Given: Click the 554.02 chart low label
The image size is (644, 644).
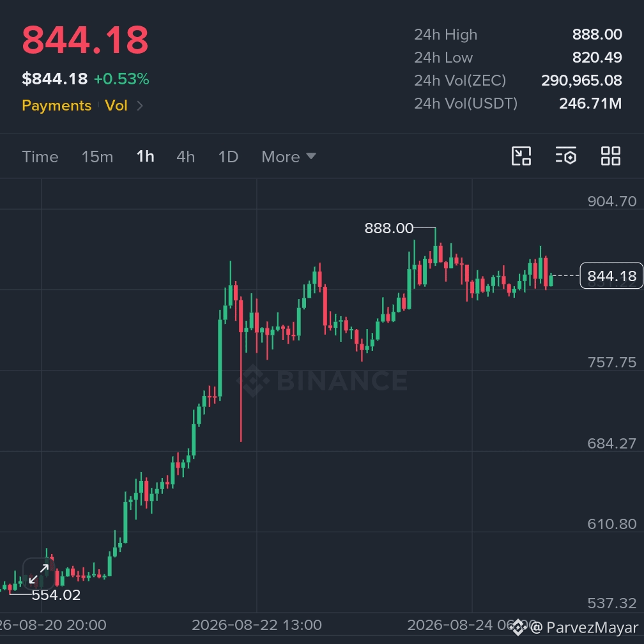Looking at the screenshot, I should tap(56, 595).
